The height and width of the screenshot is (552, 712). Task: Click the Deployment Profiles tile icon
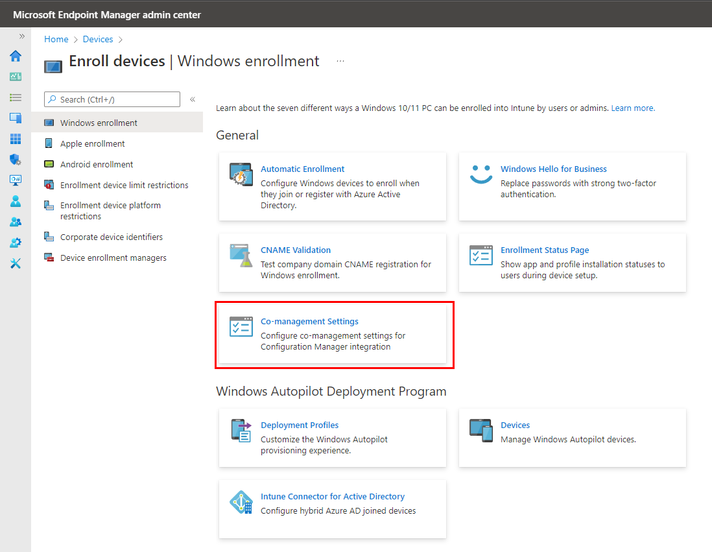point(241,430)
